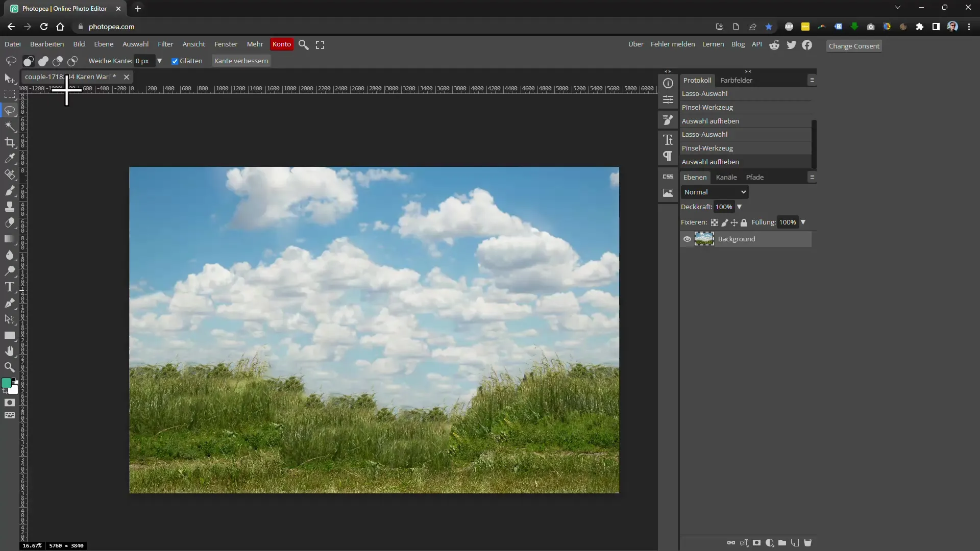
Task: Select the Gradient tool
Action: pyautogui.click(x=10, y=239)
